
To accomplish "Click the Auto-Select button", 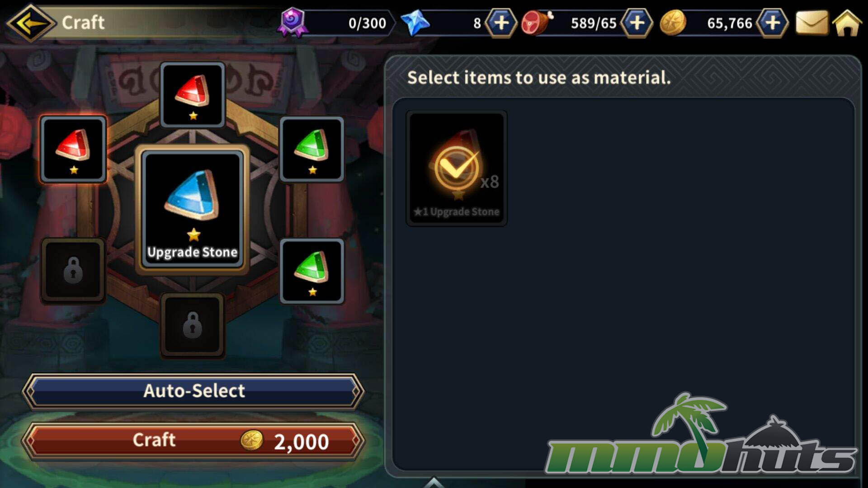I will [193, 391].
